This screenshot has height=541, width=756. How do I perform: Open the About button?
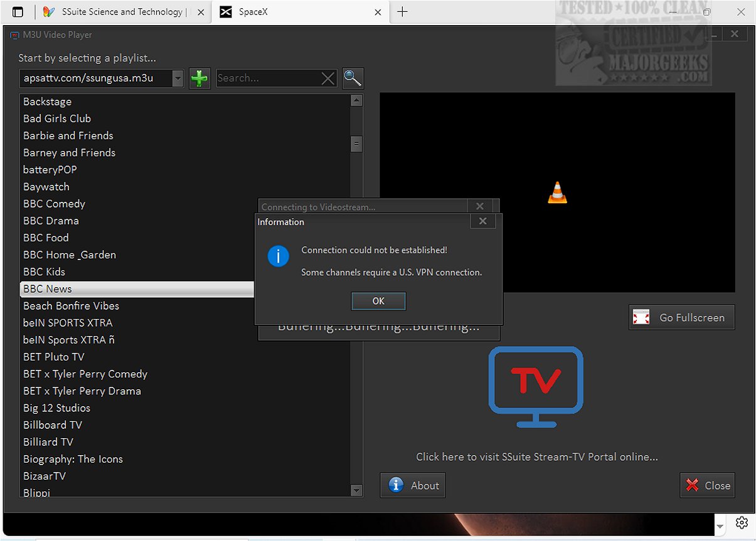click(x=413, y=485)
